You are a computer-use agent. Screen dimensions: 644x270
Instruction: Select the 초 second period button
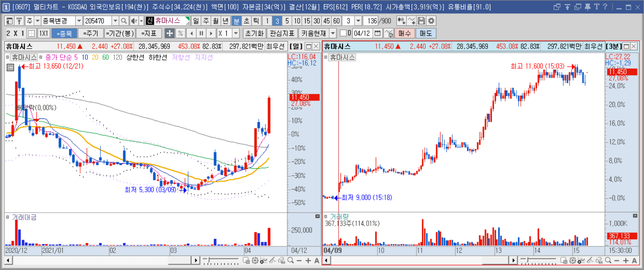pos(246,21)
